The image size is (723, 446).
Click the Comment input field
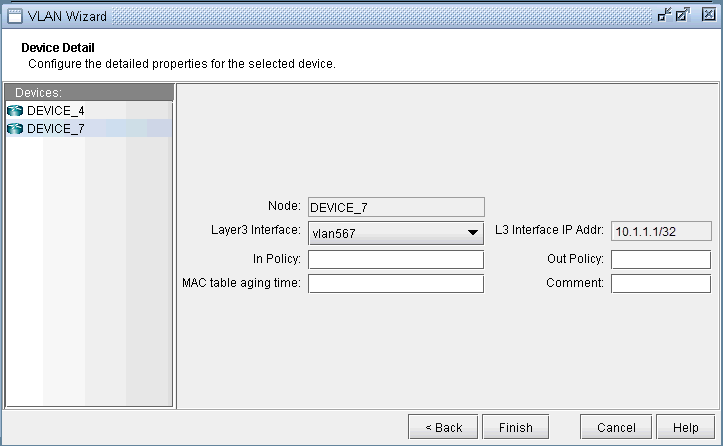point(661,284)
